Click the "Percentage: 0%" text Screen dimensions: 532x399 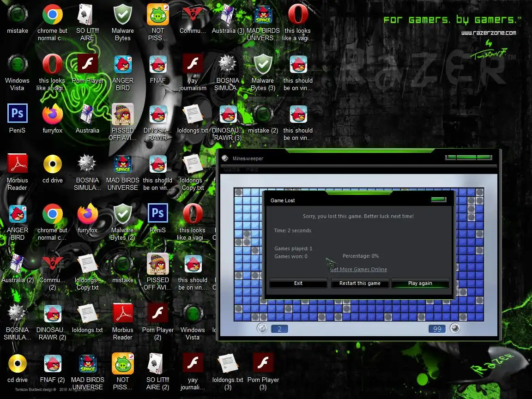[361, 256]
